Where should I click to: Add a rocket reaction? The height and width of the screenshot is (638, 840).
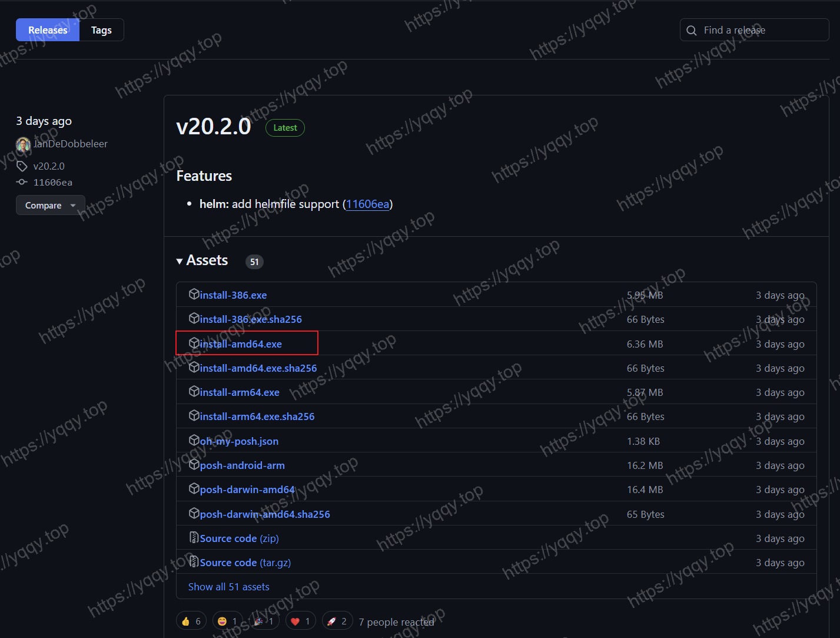pyautogui.click(x=337, y=621)
